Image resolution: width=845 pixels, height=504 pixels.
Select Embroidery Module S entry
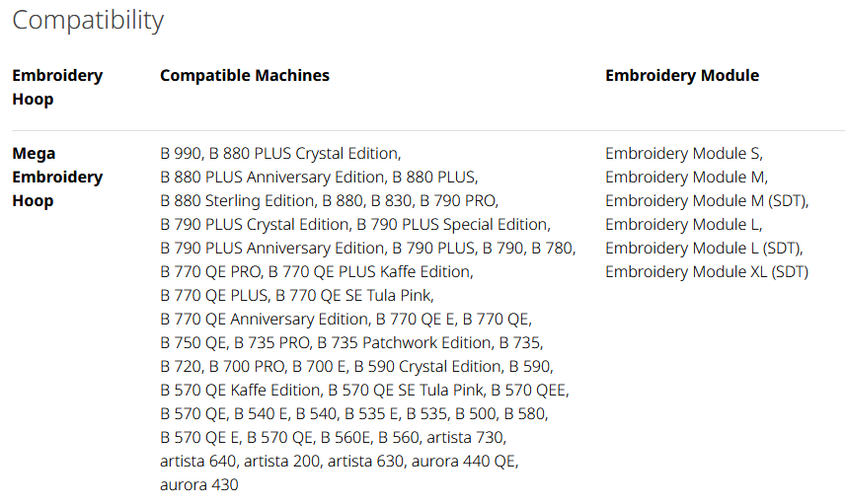(x=683, y=154)
